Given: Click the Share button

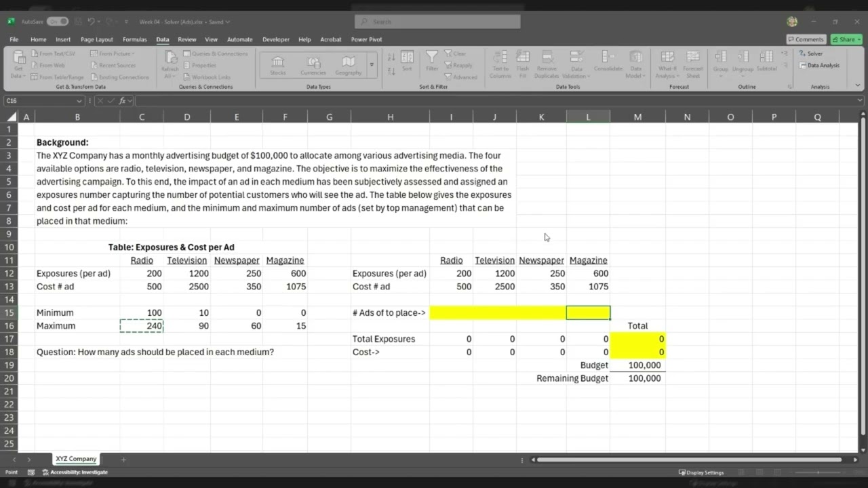Looking at the screenshot, I should click(846, 39).
